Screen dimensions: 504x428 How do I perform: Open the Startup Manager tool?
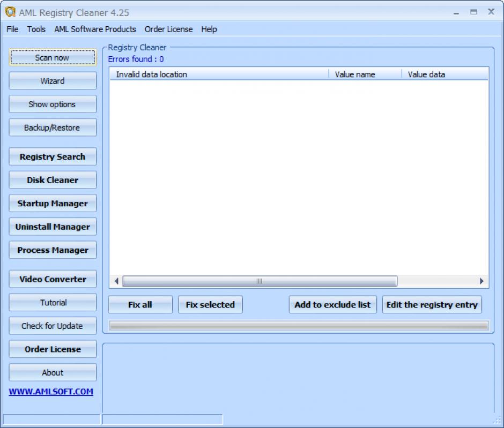click(x=53, y=204)
